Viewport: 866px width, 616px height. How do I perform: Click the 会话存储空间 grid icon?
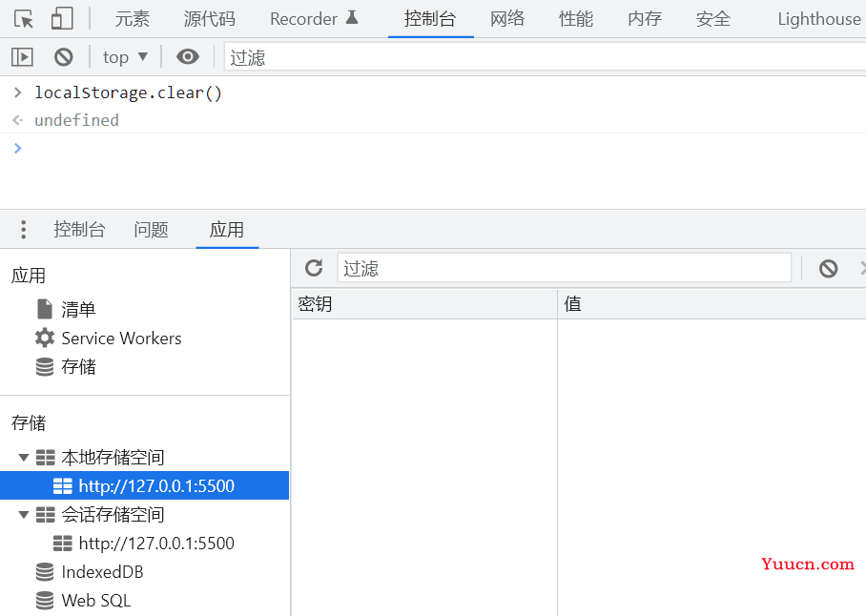[x=45, y=515]
